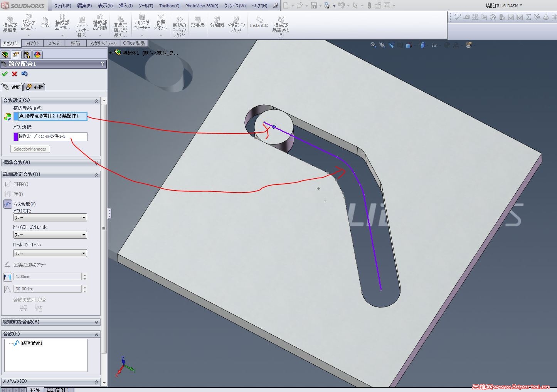
Task: Open the ロール コントロール dropdown
Action: (x=50, y=253)
